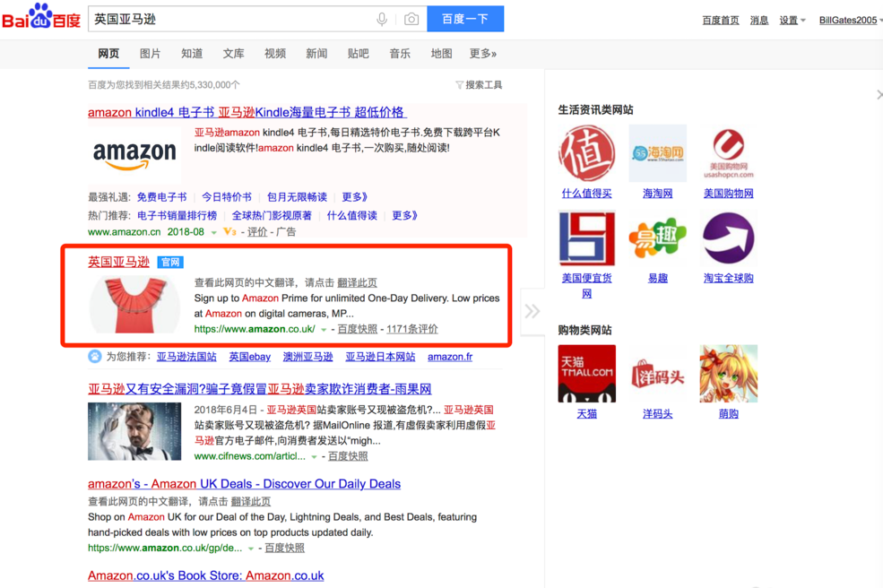Click the 美国购物网 logo icon
Image resolution: width=883 pixels, height=588 pixels.
(728, 152)
